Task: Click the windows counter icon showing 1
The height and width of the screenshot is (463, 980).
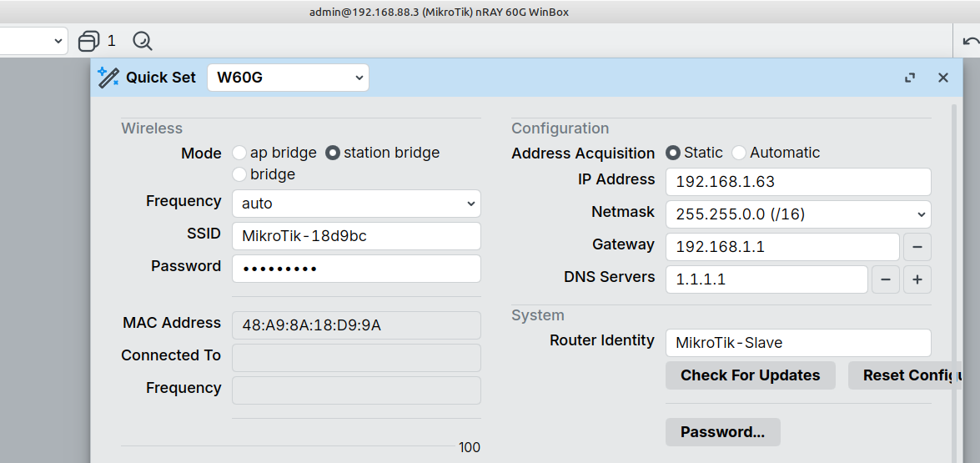Action: pyautogui.click(x=88, y=41)
